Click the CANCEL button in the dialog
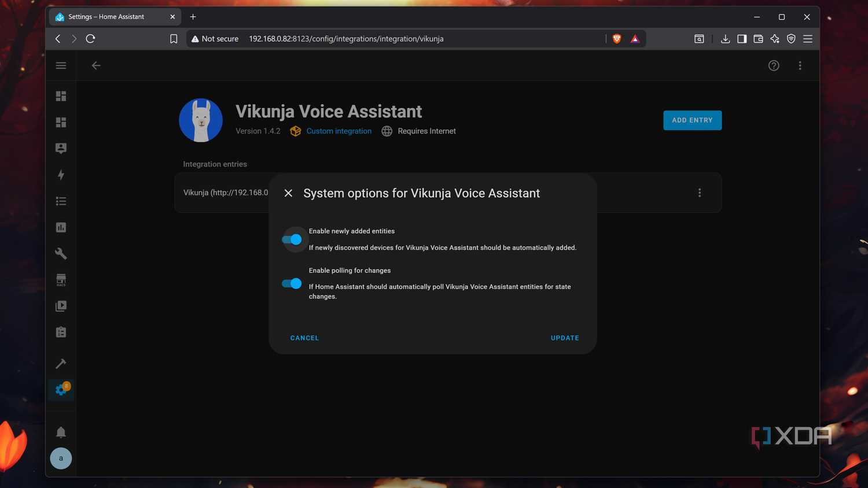 (304, 338)
